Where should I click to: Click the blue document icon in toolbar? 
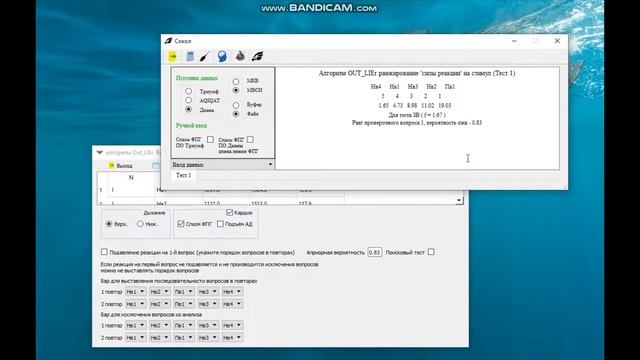coord(190,56)
